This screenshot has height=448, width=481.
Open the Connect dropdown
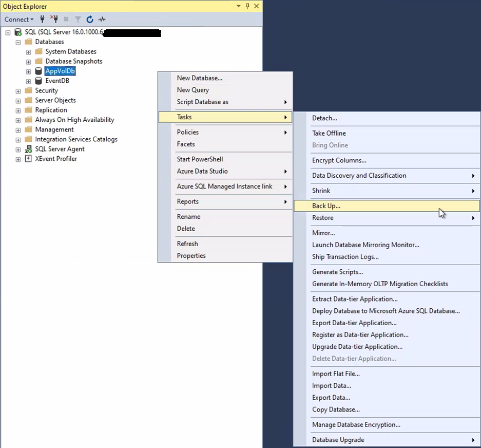click(x=19, y=20)
